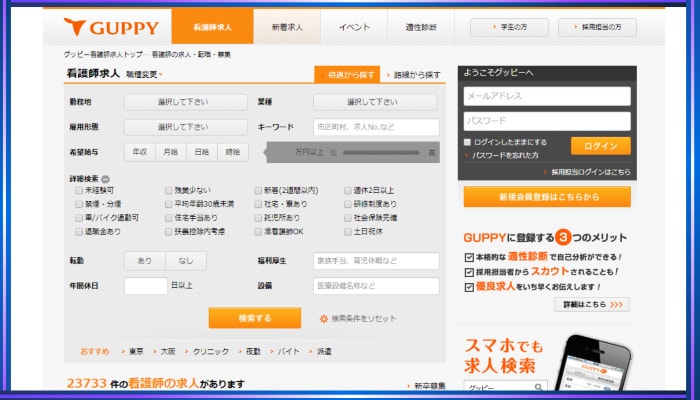Click the GUPPY logo

click(111, 27)
